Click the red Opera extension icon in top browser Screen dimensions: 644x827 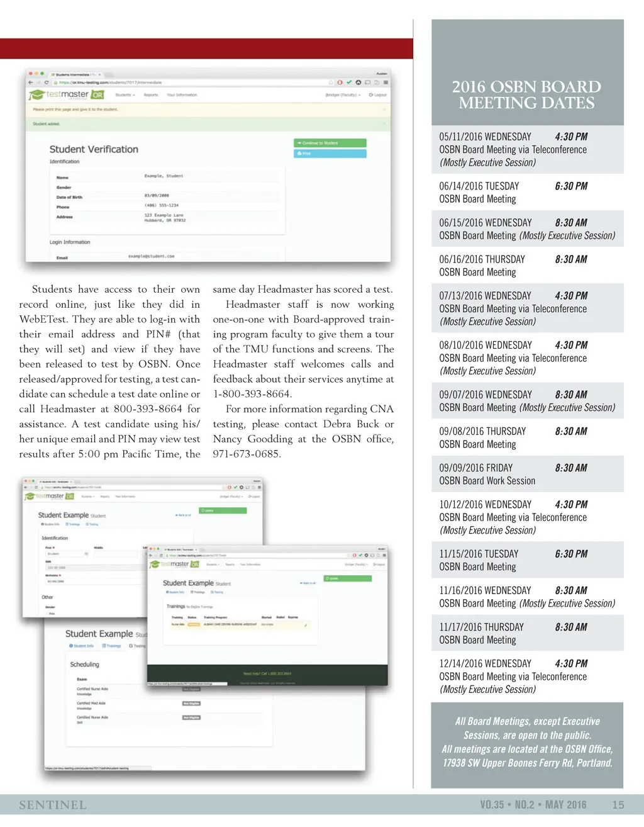[x=340, y=82]
